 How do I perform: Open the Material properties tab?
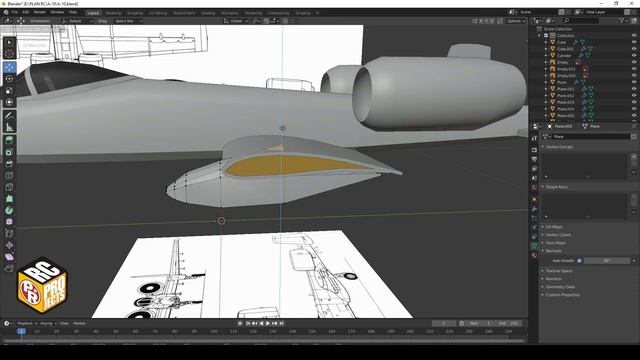click(534, 255)
